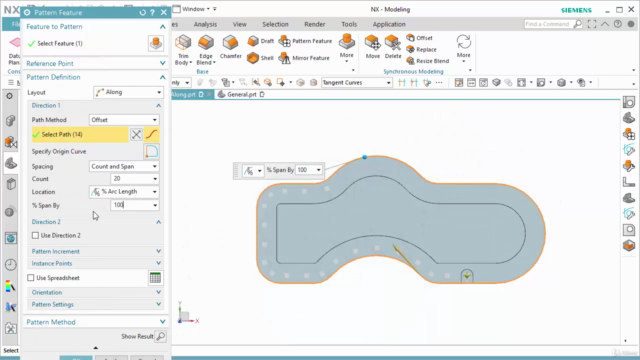Enable Use Spreadsheet checkbox
The width and height of the screenshot is (640, 360).
click(x=31, y=278)
